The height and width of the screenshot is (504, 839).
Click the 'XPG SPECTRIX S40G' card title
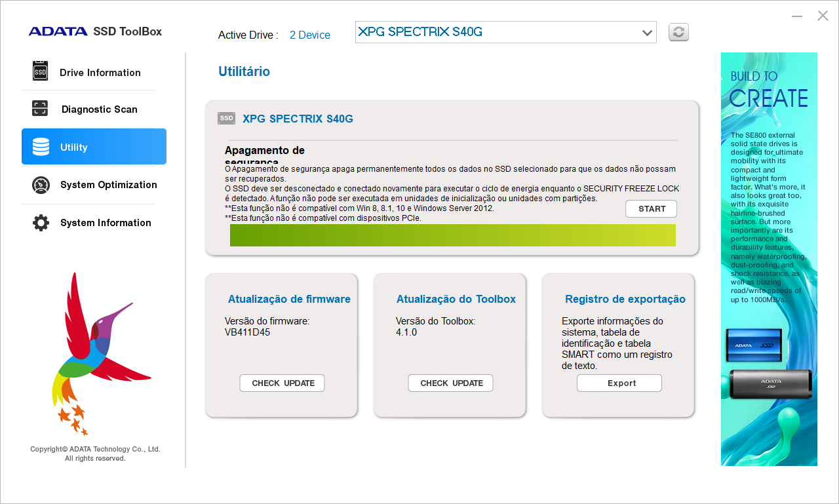[x=298, y=119]
